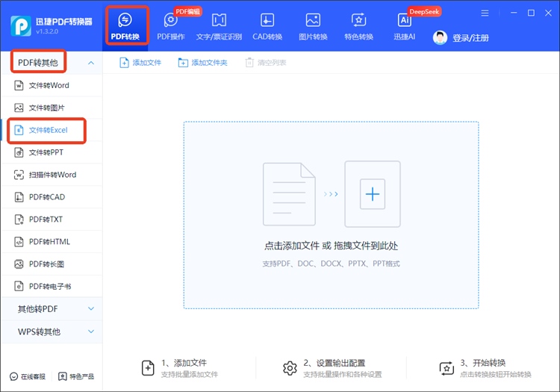Open the 登录/注册 link
Viewport: 560px width, 392px height.
click(470, 38)
